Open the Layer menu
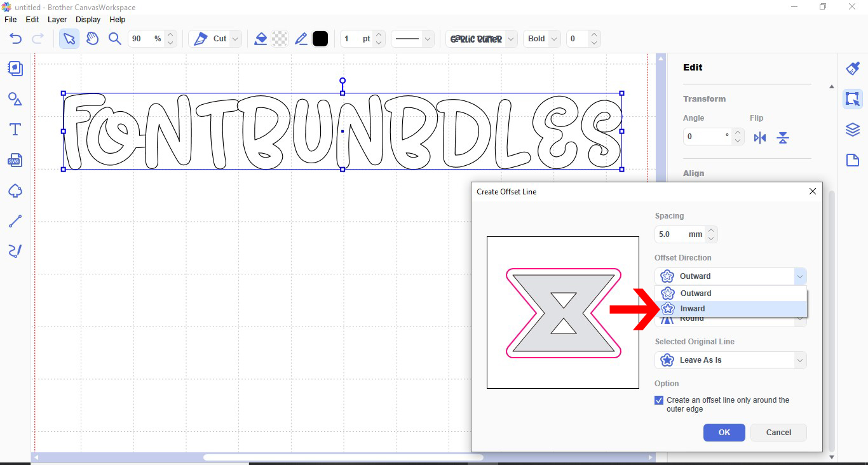The height and width of the screenshot is (465, 868). pyautogui.click(x=57, y=20)
